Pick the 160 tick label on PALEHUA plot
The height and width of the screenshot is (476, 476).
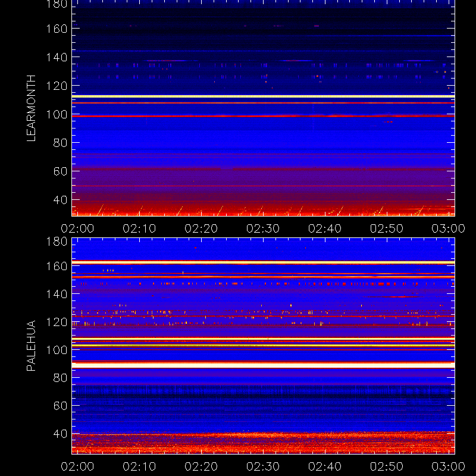pyautogui.click(x=57, y=266)
